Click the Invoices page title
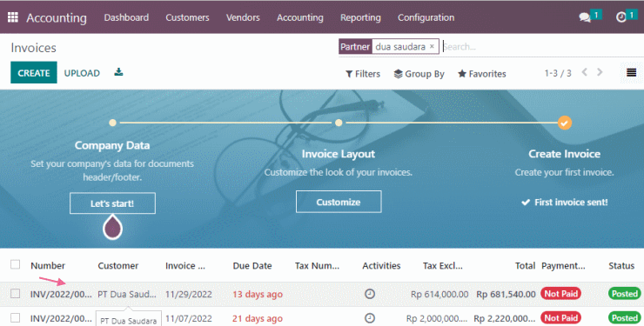Image resolution: width=644 pixels, height=326 pixels. click(x=33, y=48)
